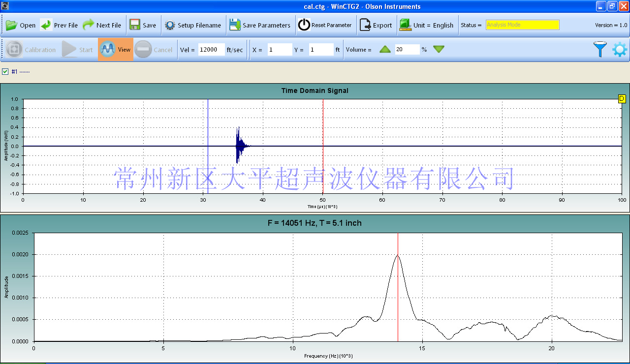Click the Open folder icon
Screen dimensions: 630x364
click(11, 25)
